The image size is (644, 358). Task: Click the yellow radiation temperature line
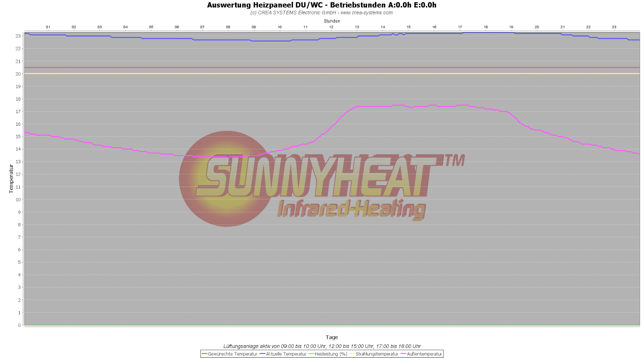pos(332,74)
